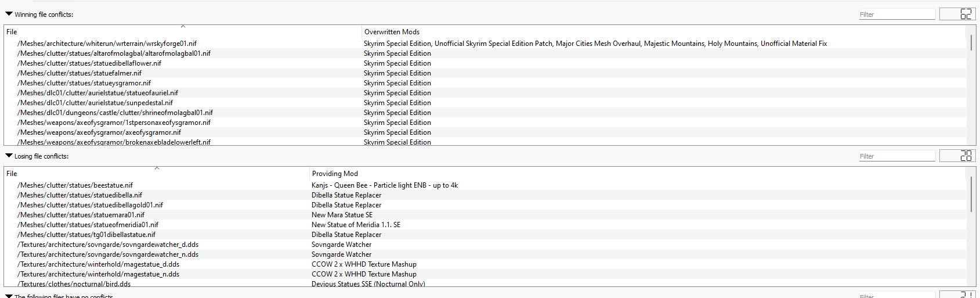Focus the Filter field for losing conflicts

pyautogui.click(x=897, y=156)
